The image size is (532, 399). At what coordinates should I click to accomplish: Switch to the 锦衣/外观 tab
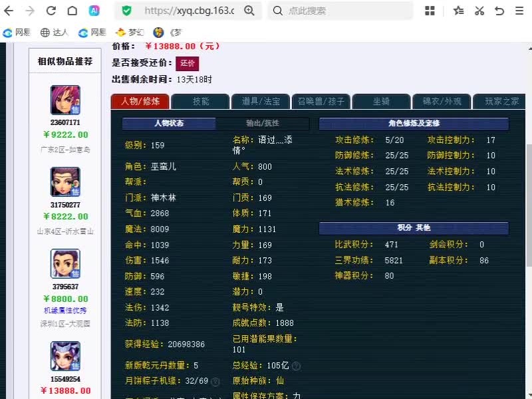[x=442, y=102]
